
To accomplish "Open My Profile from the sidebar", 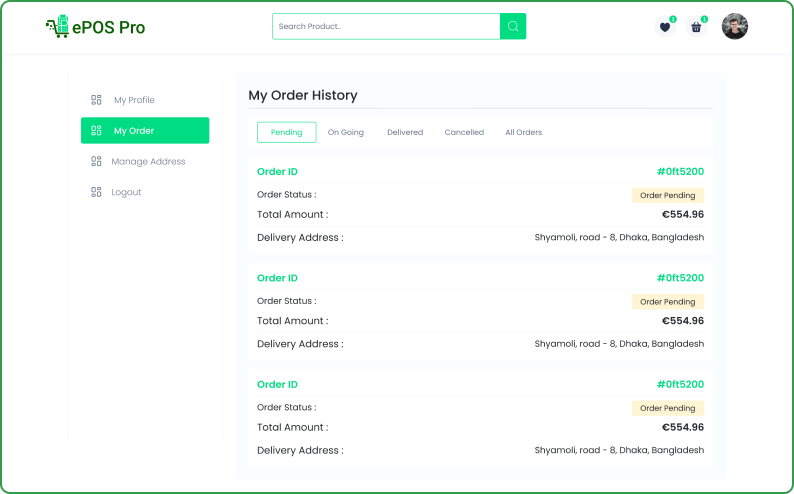I will [134, 100].
